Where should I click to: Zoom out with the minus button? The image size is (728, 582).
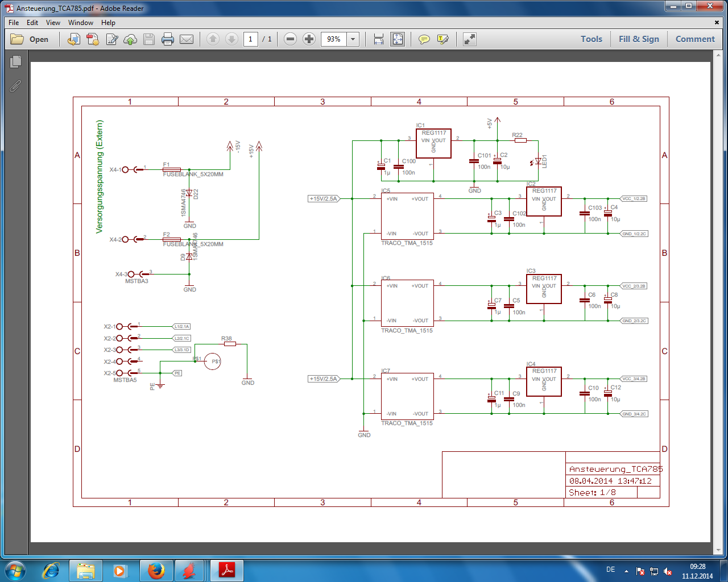click(290, 39)
